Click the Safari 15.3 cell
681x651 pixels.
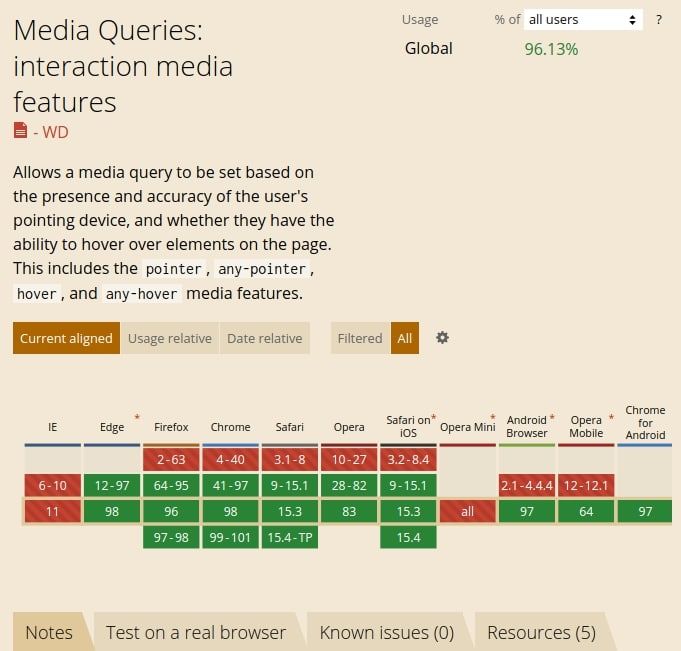(290, 511)
